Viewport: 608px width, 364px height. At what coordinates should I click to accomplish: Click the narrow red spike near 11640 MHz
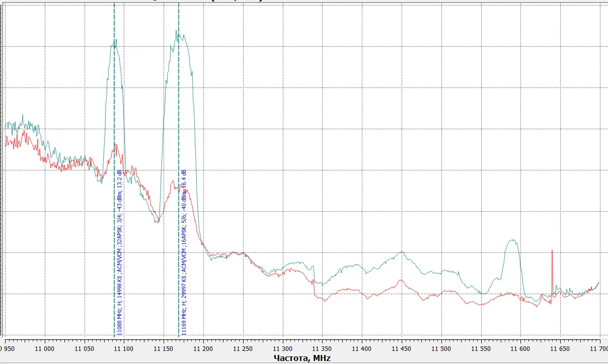552,251
